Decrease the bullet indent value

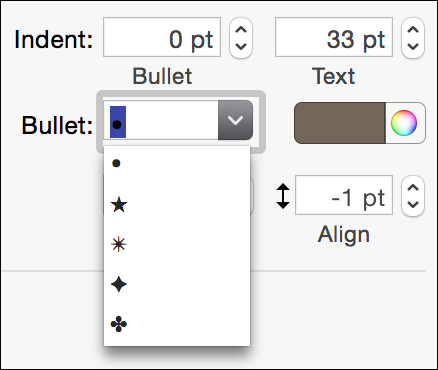click(x=241, y=46)
